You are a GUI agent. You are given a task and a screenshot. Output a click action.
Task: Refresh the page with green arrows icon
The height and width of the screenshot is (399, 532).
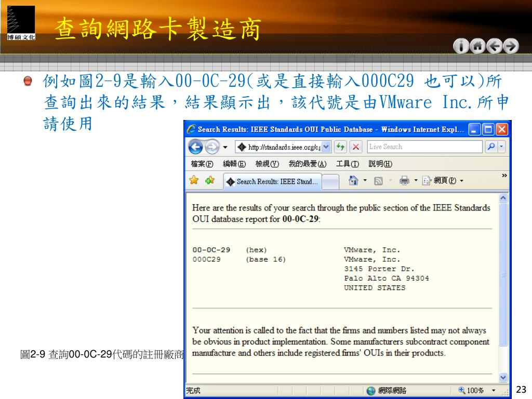point(340,147)
